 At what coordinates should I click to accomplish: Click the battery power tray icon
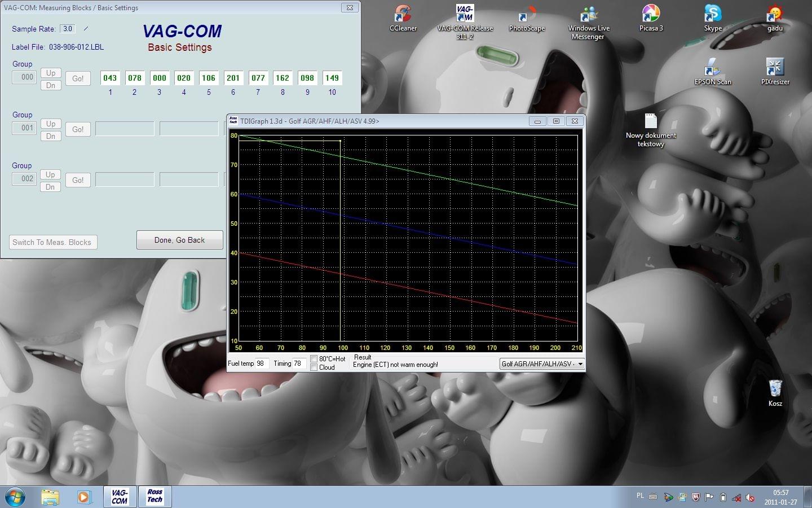pos(723,497)
